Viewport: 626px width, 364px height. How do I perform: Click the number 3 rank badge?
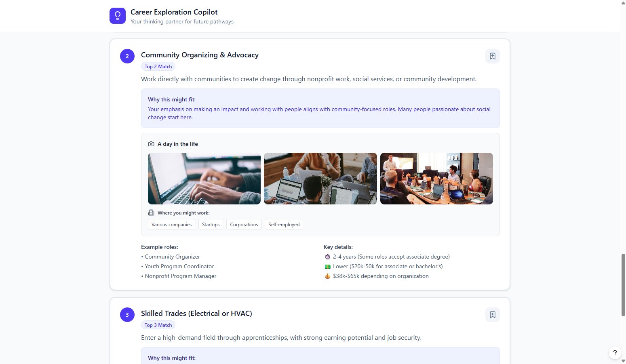pyautogui.click(x=127, y=315)
